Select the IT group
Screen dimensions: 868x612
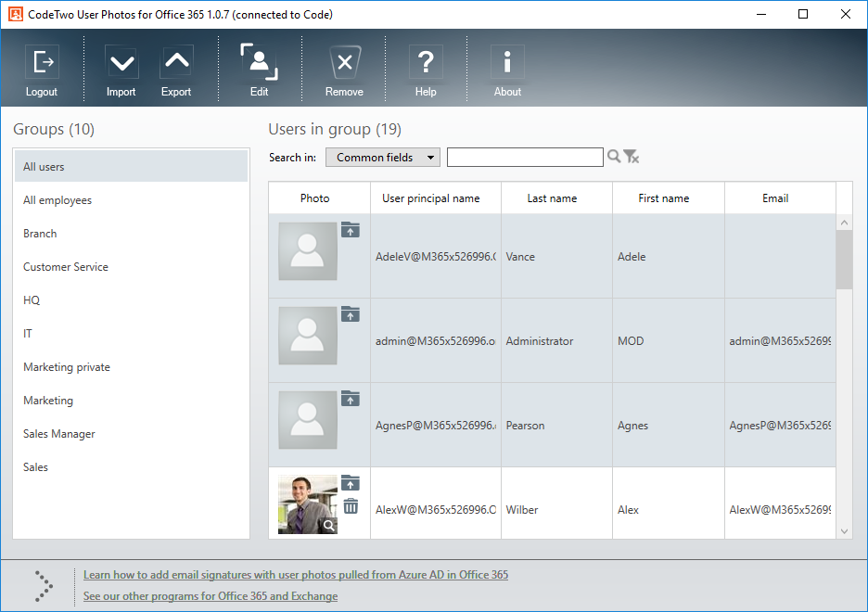(x=131, y=334)
